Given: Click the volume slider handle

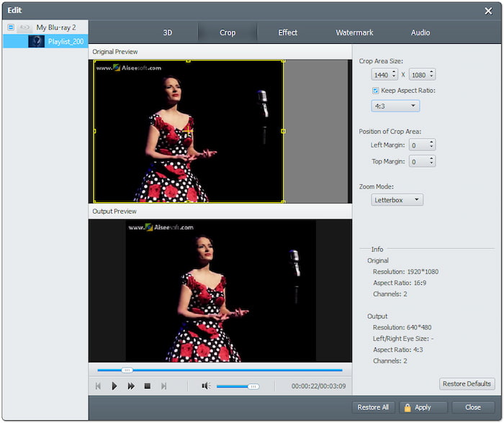Looking at the screenshot, I should (253, 386).
